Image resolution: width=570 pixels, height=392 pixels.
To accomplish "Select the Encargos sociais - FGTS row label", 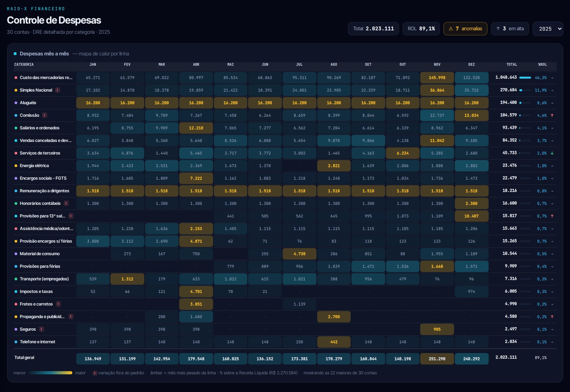I will click(43, 178).
